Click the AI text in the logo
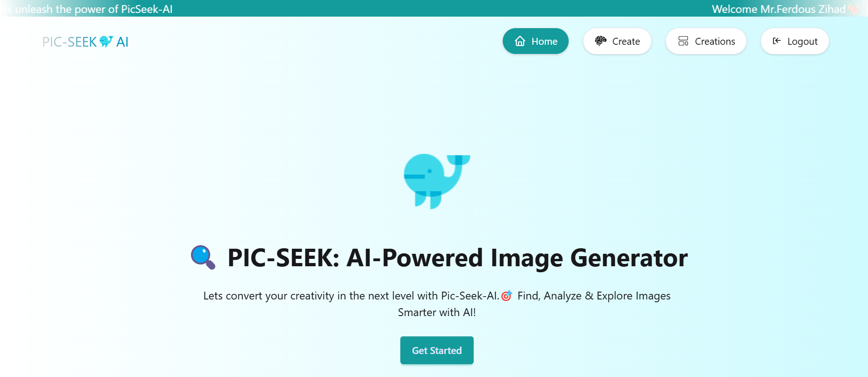 coord(122,42)
